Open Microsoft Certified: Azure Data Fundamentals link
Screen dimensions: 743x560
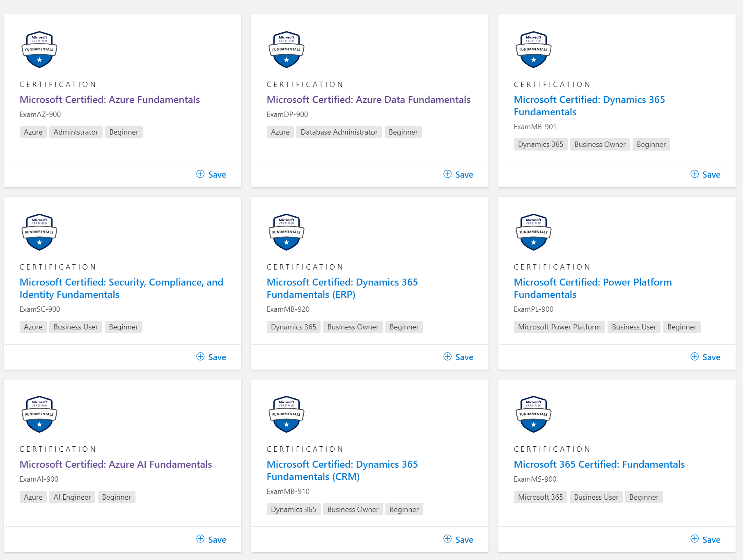[369, 100]
